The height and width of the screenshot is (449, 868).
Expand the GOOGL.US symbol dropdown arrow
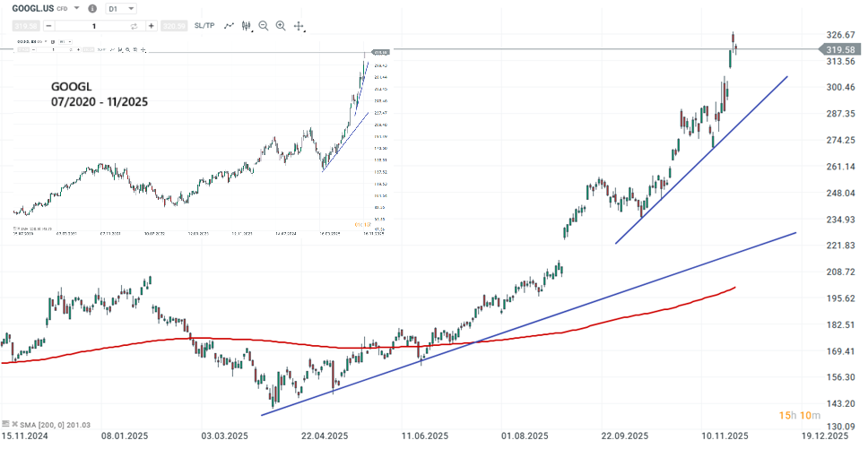[x=76, y=8]
